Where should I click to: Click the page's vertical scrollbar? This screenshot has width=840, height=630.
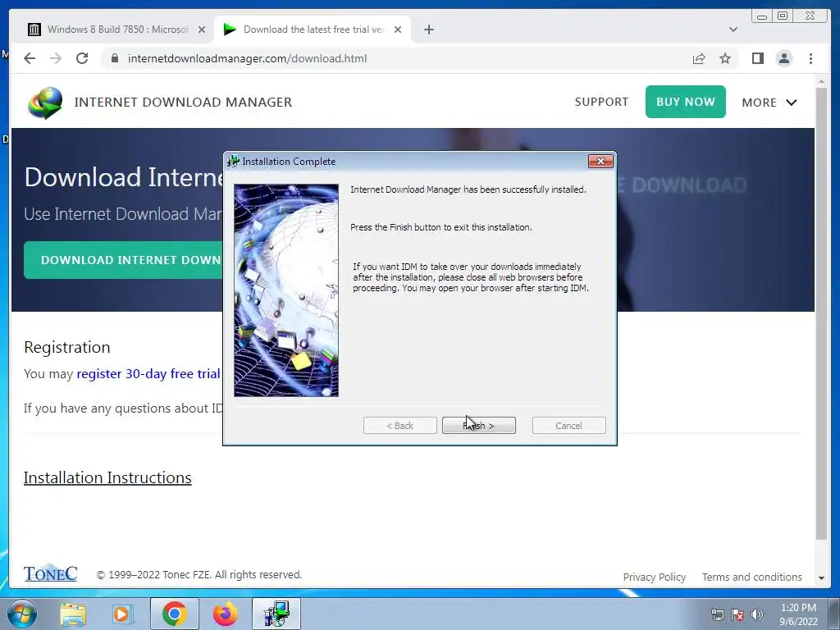[x=820, y=313]
